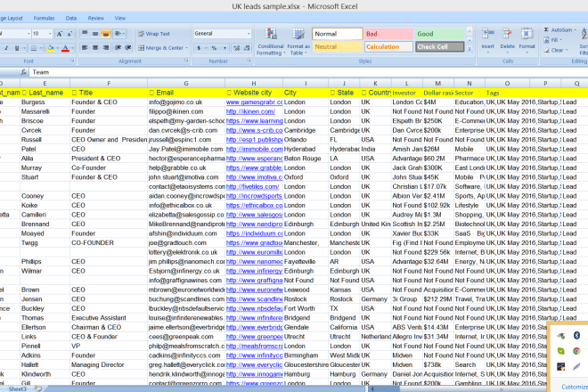Click the Increase Indent icon
The width and height of the screenshot is (588, 392).
pyautogui.click(x=128, y=47)
